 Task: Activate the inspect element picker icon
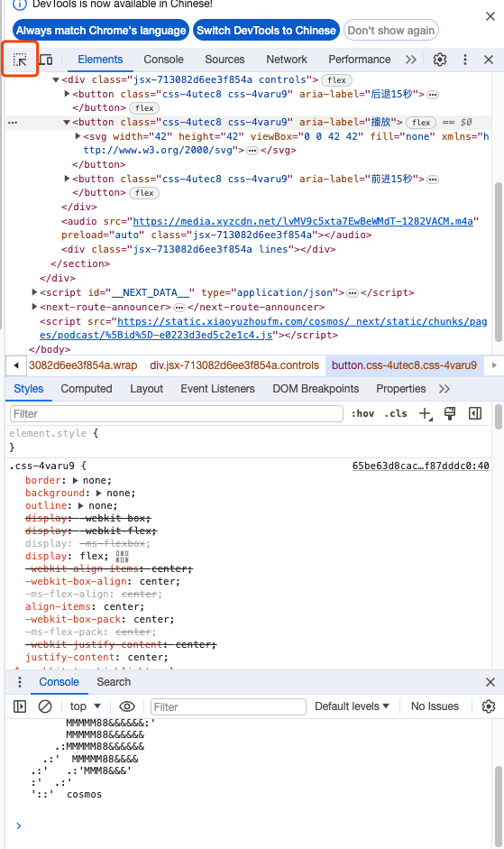coord(20,60)
